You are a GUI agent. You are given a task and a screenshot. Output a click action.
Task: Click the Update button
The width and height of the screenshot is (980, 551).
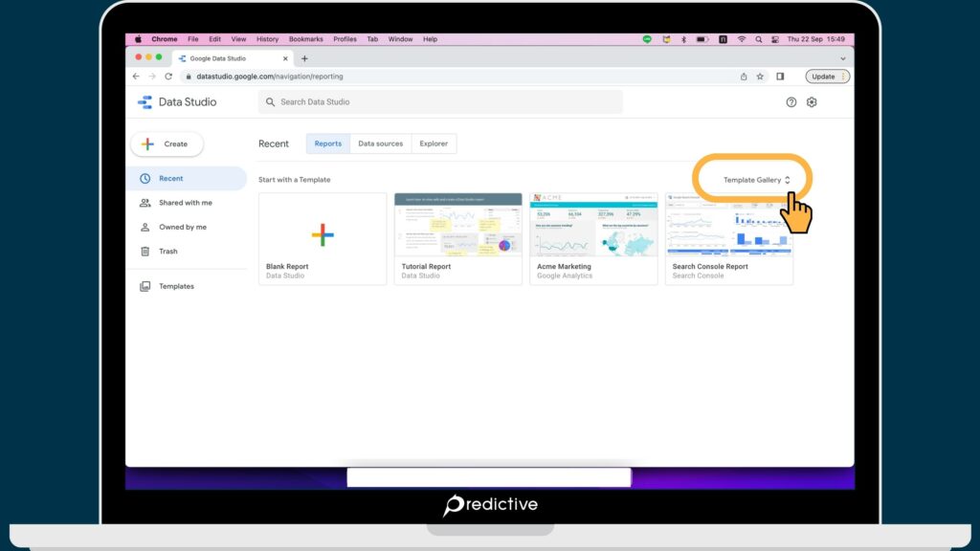pyautogui.click(x=824, y=76)
